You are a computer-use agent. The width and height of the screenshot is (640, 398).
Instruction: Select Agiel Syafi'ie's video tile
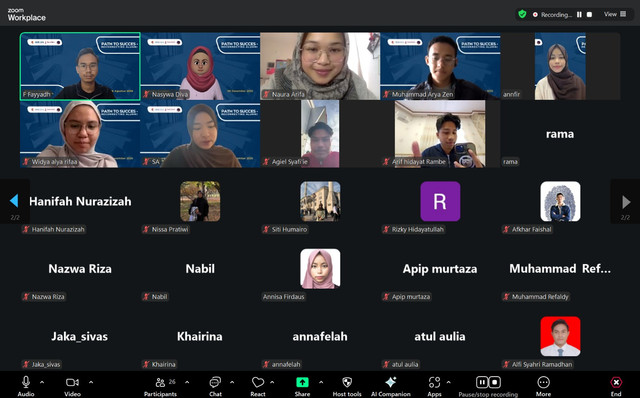click(320, 134)
